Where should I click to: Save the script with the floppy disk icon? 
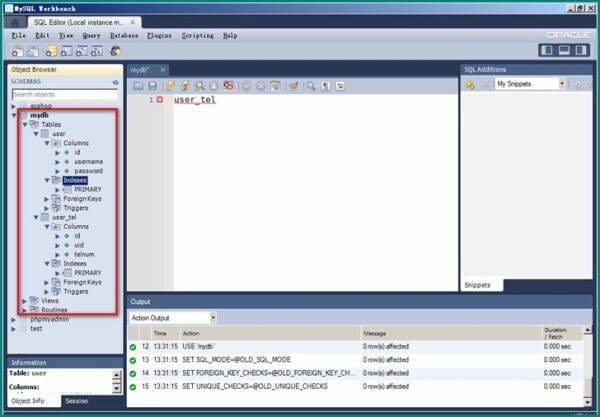click(x=152, y=86)
